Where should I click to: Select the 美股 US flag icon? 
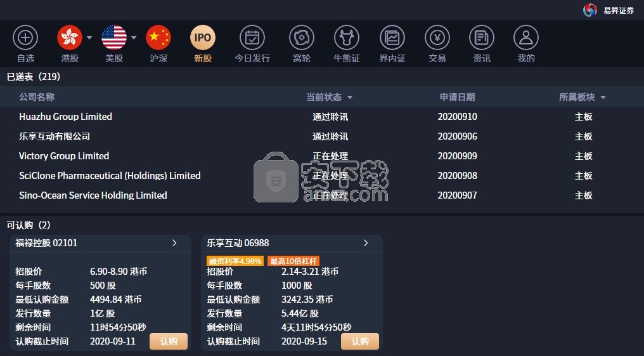(114, 37)
